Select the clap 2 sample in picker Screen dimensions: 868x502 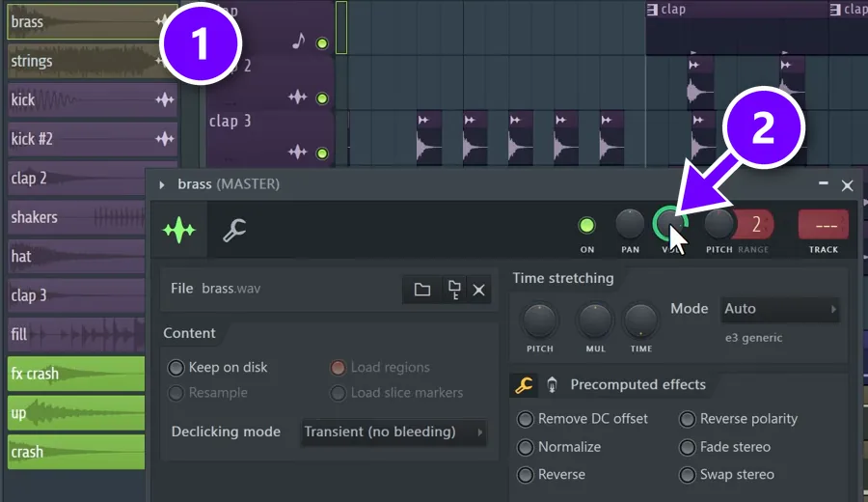tap(76, 179)
